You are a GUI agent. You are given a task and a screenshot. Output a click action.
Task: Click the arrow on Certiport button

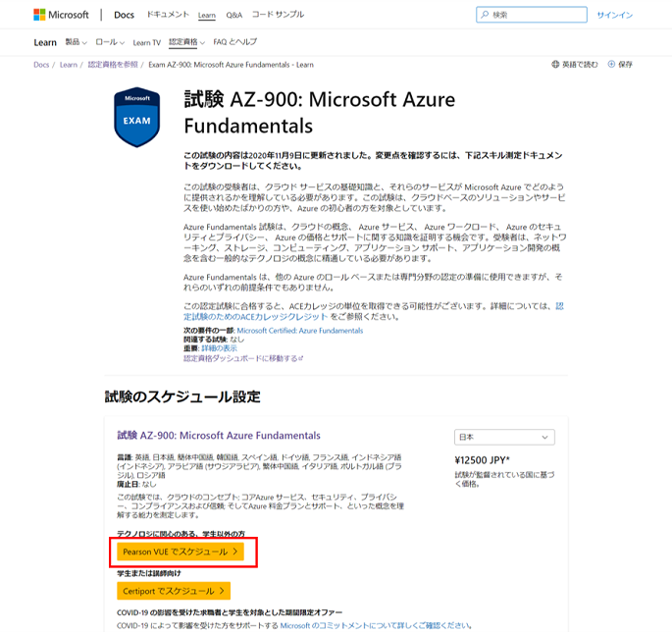pos(222,591)
